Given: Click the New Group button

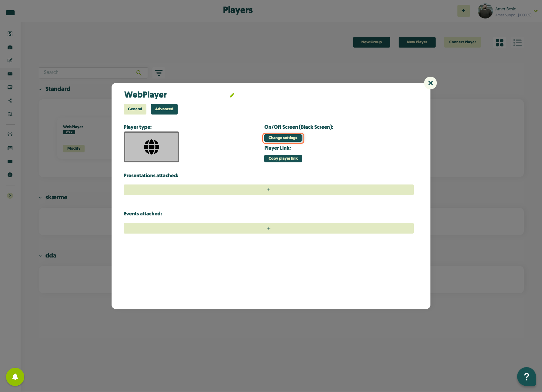Looking at the screenshot, I should click(372, 42).
